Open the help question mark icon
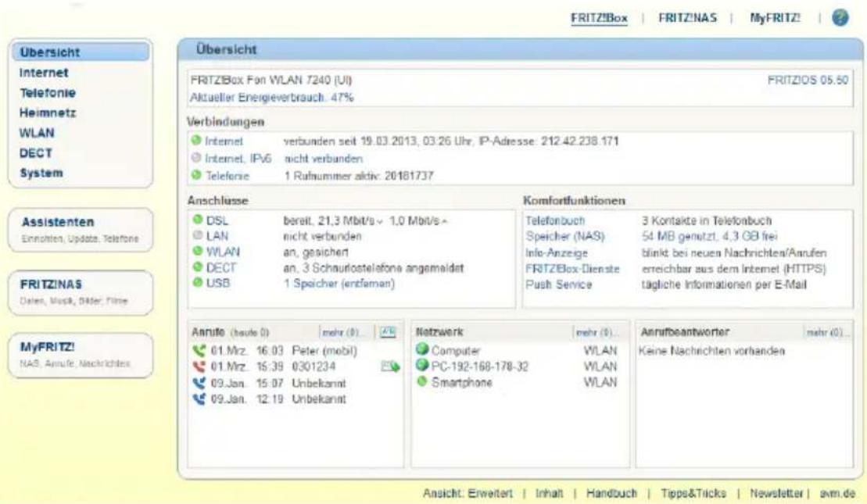 (840, 18)
